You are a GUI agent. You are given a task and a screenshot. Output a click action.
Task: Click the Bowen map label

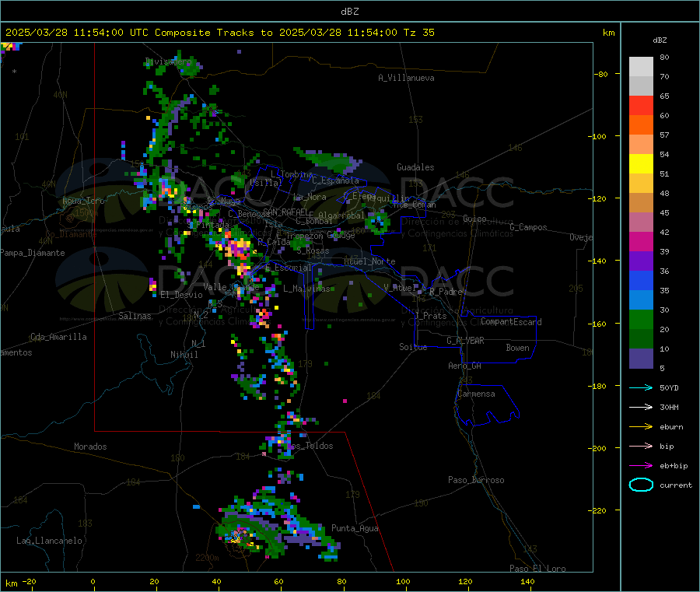(517, 347)
